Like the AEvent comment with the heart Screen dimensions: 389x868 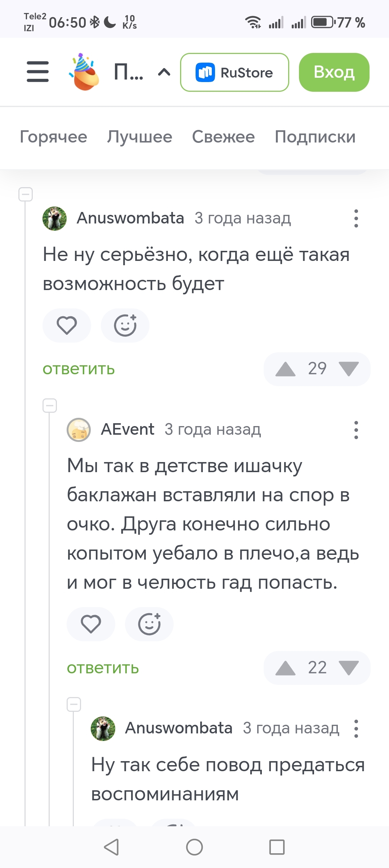(91, 624)
